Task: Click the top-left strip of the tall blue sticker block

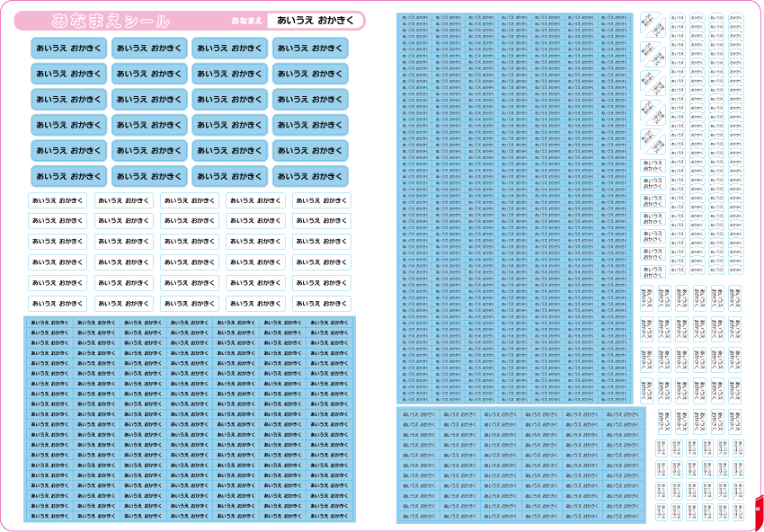Action: (416, 17)
